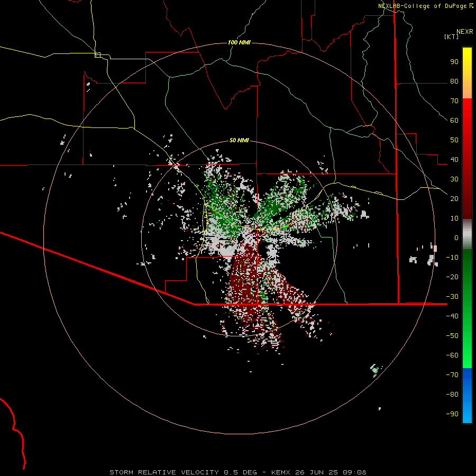Click the NEXLAB-College of DuPage title text
Image resolution: width=476 pixels, height=476 pixels.
tap(422, 6)
